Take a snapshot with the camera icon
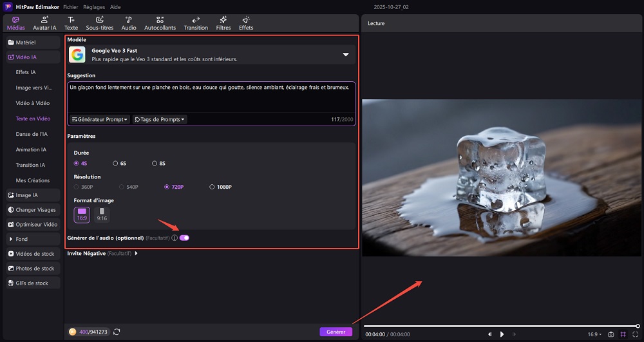 tap(611, 334)
